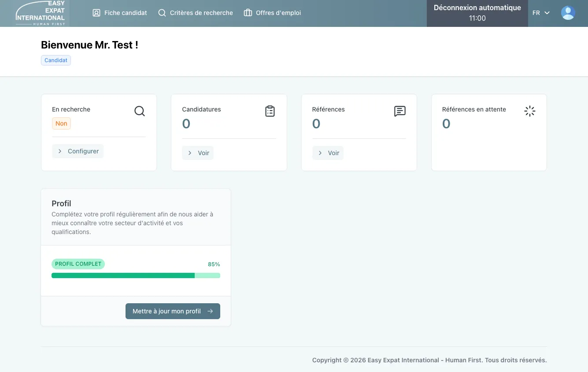Image resolution: width=588 pixels, height=372 pixels.
Task: Click the spinner icon in Références en attente
Action: 530,111
